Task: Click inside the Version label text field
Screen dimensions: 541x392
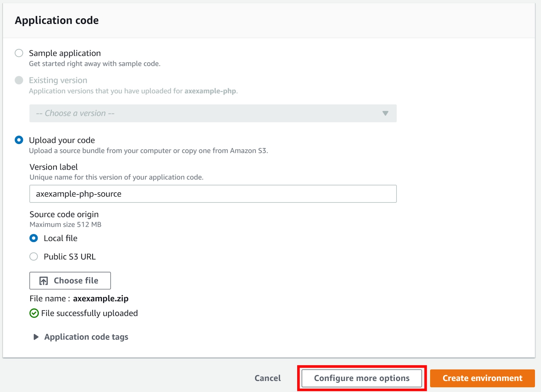Action: click(213, 194)
